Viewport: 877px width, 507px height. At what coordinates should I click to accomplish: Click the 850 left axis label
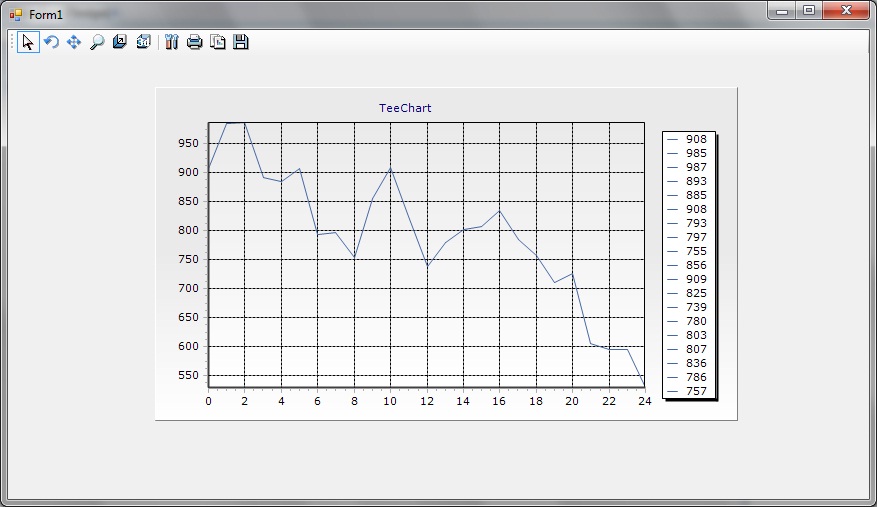click(x=188, y=201)
